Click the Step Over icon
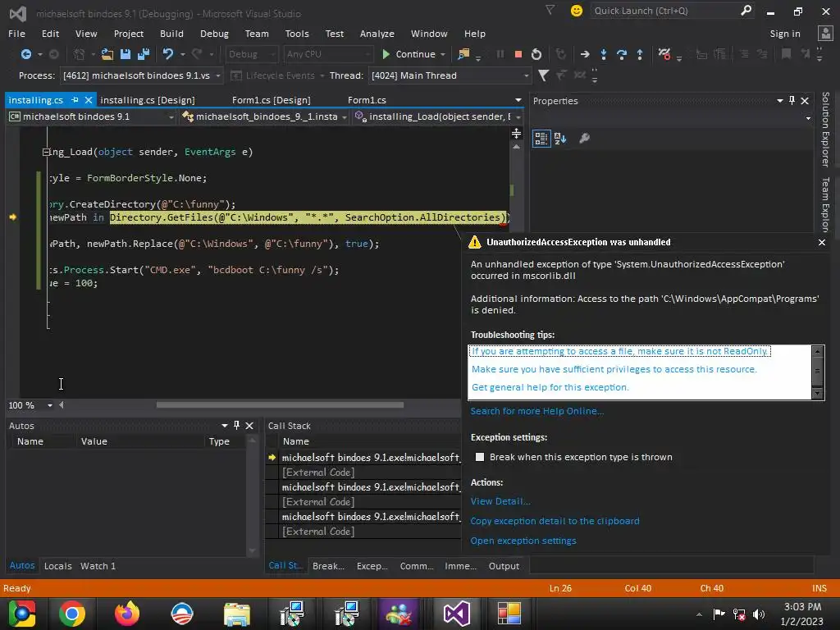Screen dimensions: 840x630 (622, 54)
